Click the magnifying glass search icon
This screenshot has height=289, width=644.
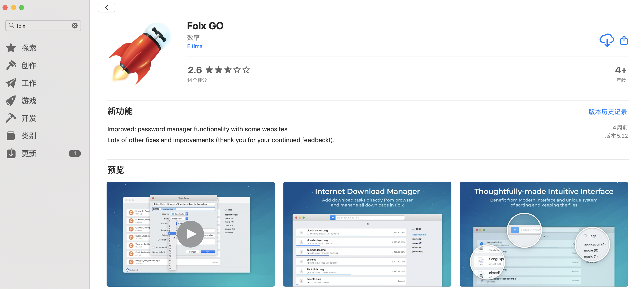click(x=12, y=26)
